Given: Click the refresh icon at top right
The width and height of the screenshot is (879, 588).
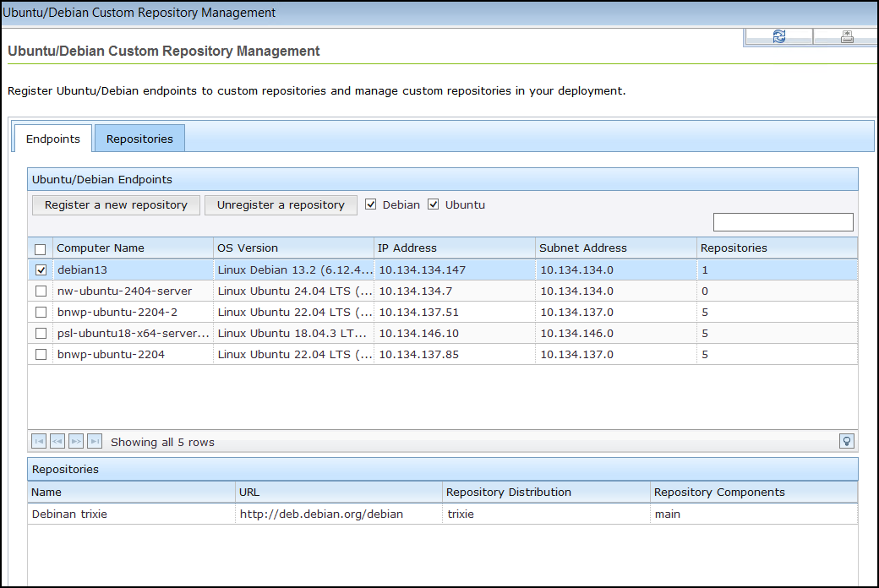Looking at the screenshot, I should point(778,37).
